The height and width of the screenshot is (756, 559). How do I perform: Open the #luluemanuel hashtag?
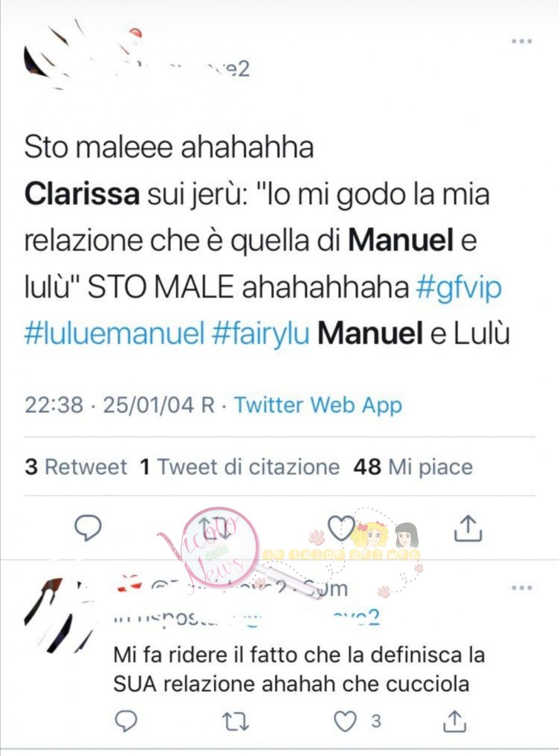(x=114, y=334)
